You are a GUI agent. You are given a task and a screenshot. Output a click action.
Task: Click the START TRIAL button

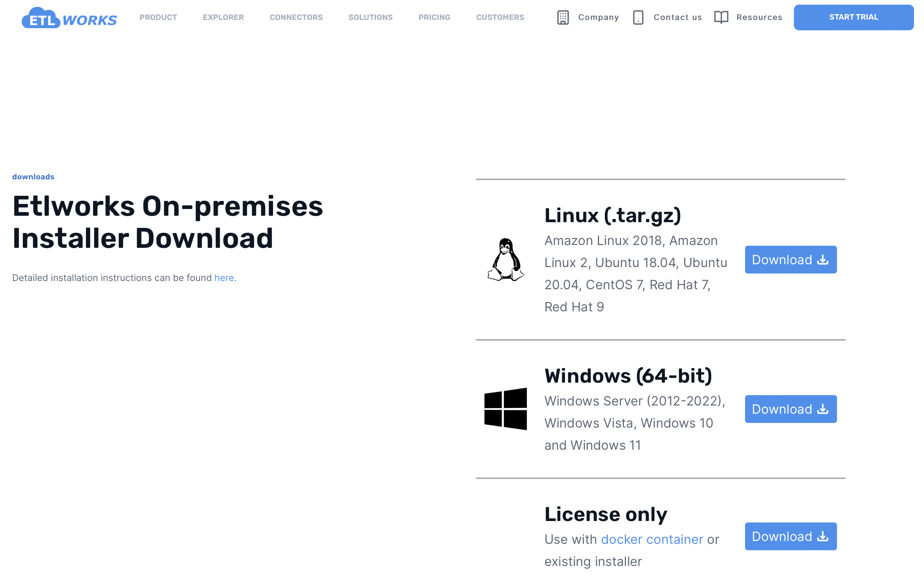pyautogui.click(x=854, y=16)
